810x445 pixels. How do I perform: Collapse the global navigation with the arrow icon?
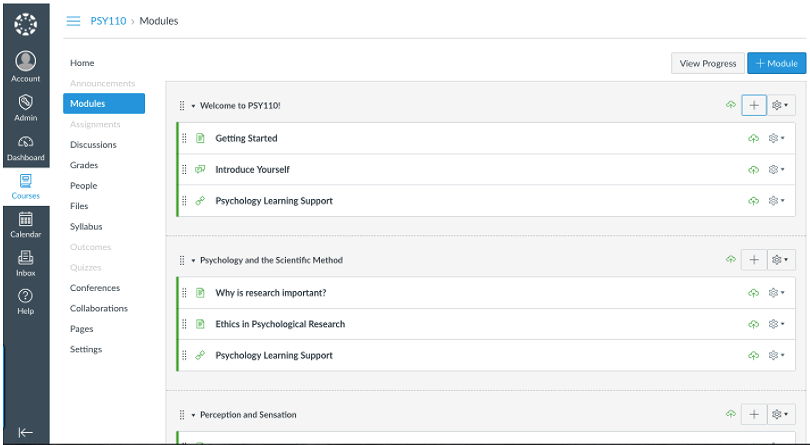tap(25, 432)
